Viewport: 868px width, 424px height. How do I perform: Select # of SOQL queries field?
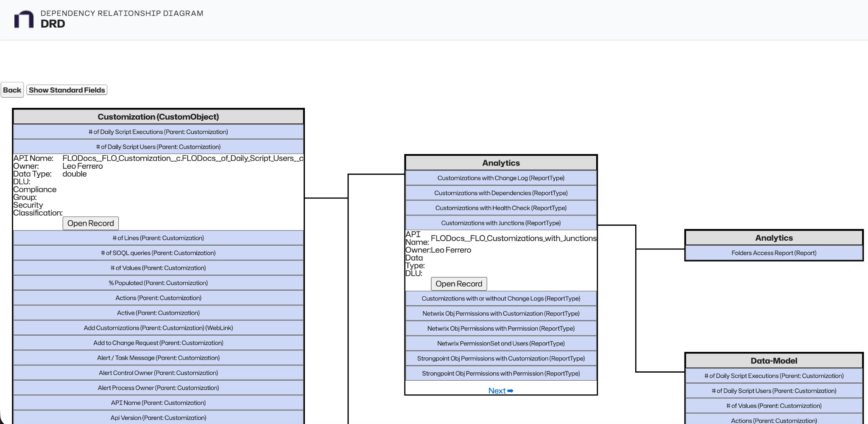158,253
